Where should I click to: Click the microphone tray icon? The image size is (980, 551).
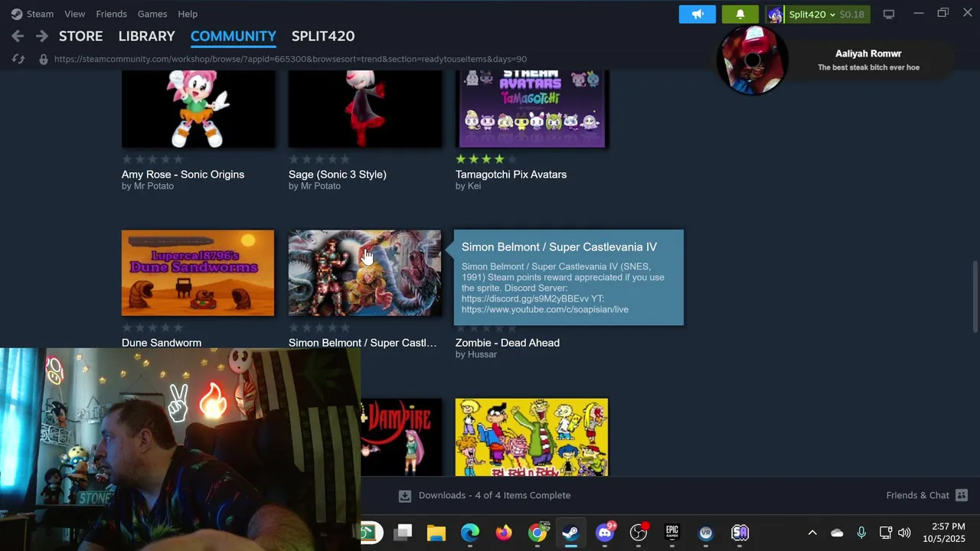pyautogui.click(x=861, y=533)
